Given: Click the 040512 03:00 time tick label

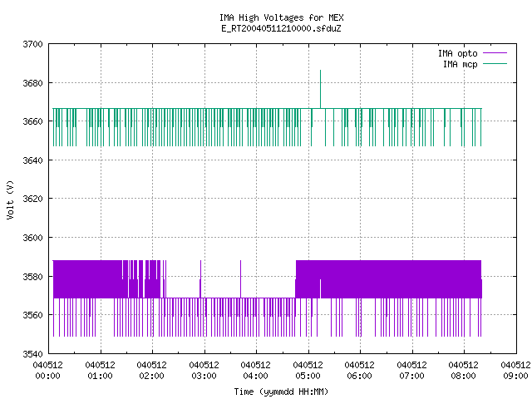Looking at the screenshot, I should coord(204,371).
